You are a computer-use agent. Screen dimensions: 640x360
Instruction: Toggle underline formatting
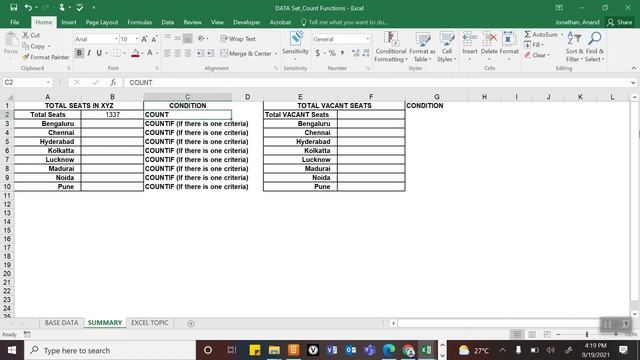tap(99, 53)
